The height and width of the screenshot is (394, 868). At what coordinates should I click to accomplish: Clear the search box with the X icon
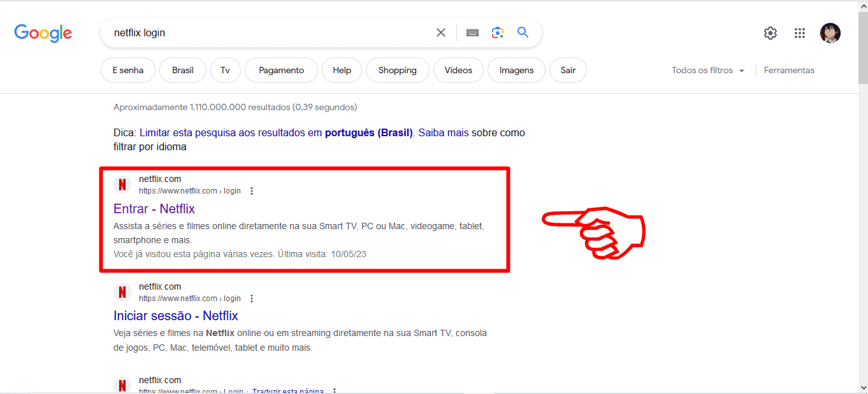coord(441,32)
